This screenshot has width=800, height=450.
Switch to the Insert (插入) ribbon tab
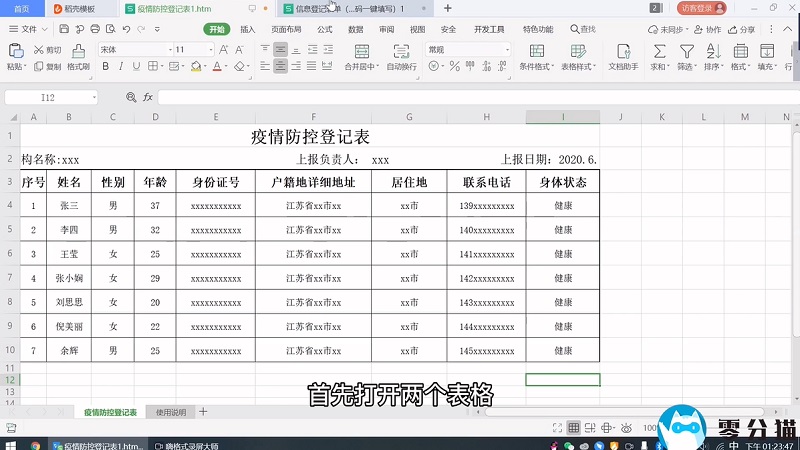(x=248, y=30)
